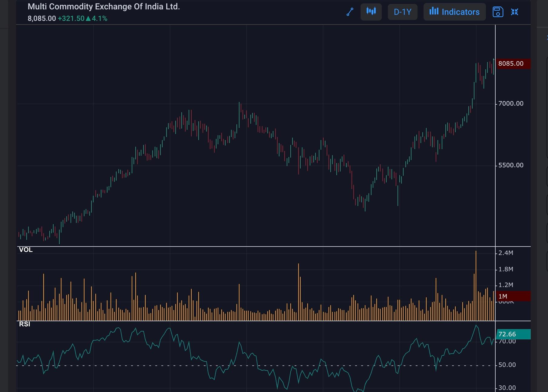Click the 50.00 RSI axis label
This screenshot has width=548, height=392.
(x=507, y=365)
